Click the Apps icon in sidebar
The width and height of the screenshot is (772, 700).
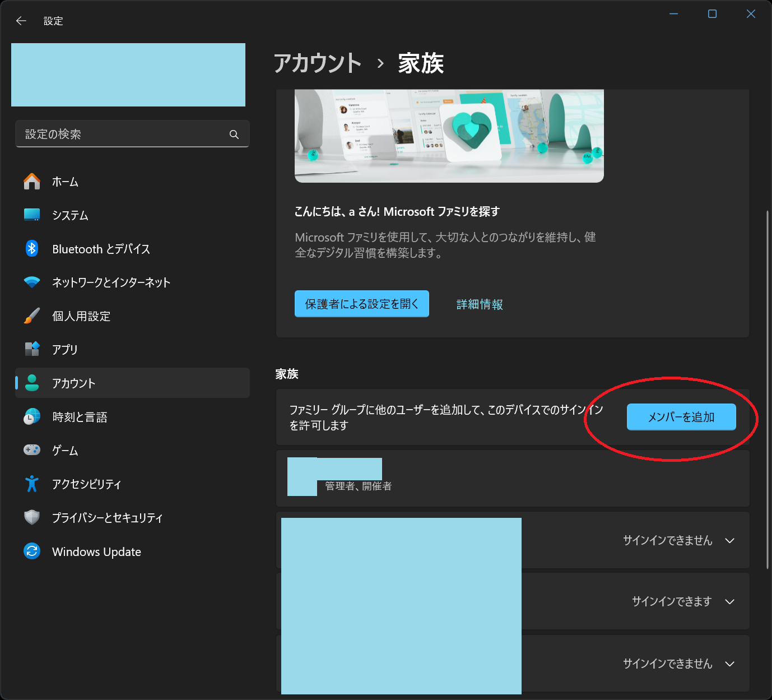click(x=32, y=349)
